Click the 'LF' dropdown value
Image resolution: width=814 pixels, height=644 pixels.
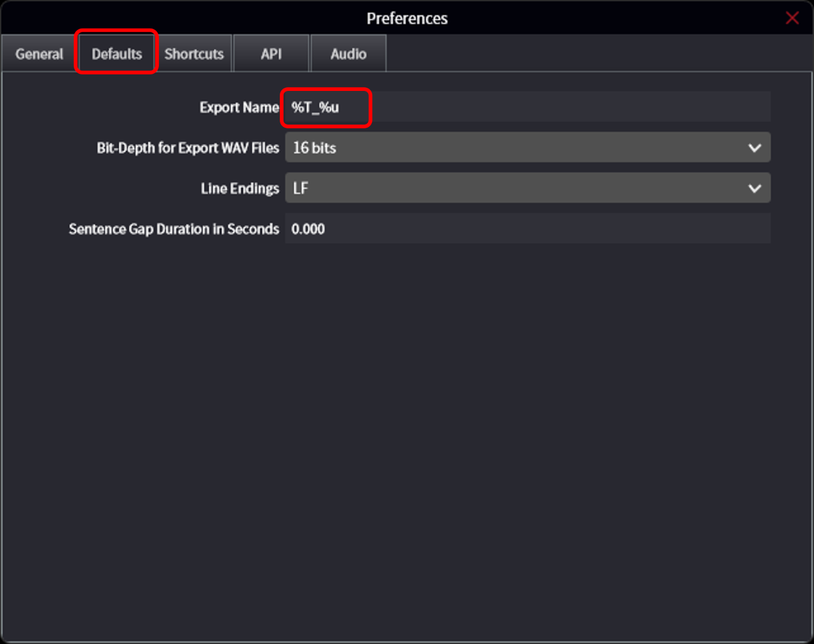coord(301,189)
